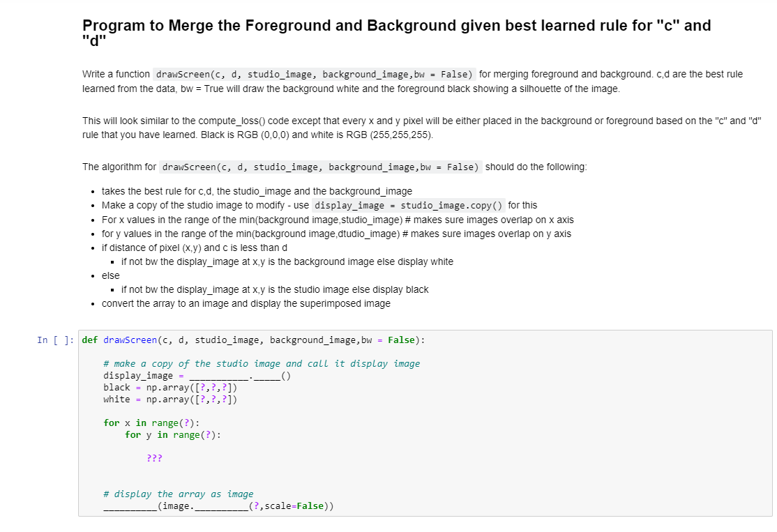777x532 pixels.
Task: Click the purple ??? placeholder in the code
Action: (x=153, y=457)
